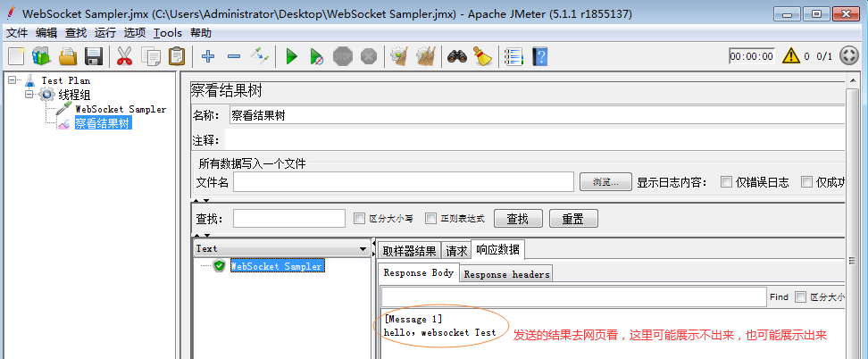
Task: Start the test with green Run arrow
Action: 291,56
